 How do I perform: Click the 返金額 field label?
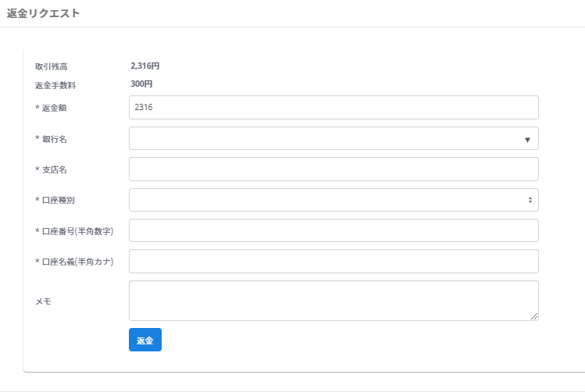(51, 108)
